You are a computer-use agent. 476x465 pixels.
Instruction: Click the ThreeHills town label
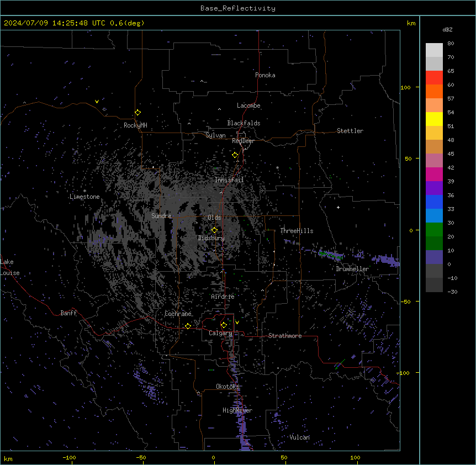click(x=297, y=231)
